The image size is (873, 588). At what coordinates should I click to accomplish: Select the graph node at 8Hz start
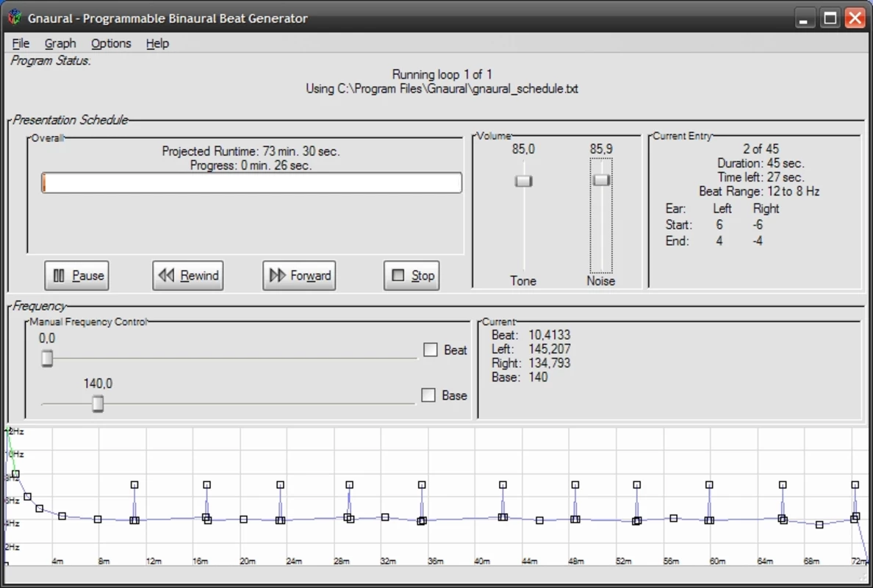[15, 474]
